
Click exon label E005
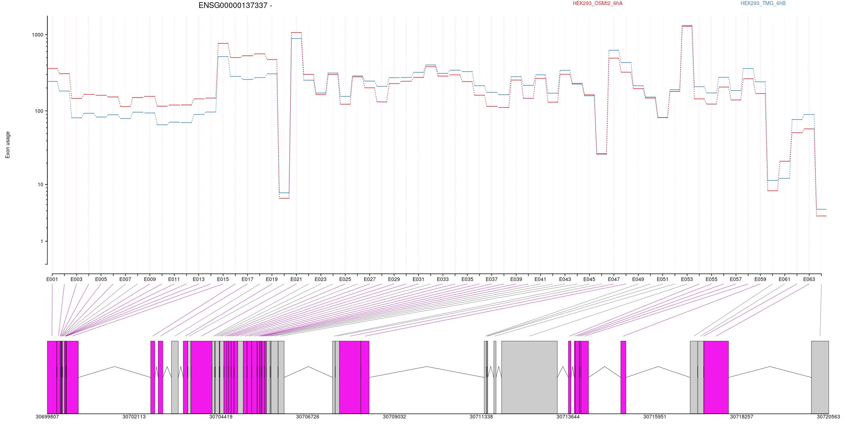point(101,279)
